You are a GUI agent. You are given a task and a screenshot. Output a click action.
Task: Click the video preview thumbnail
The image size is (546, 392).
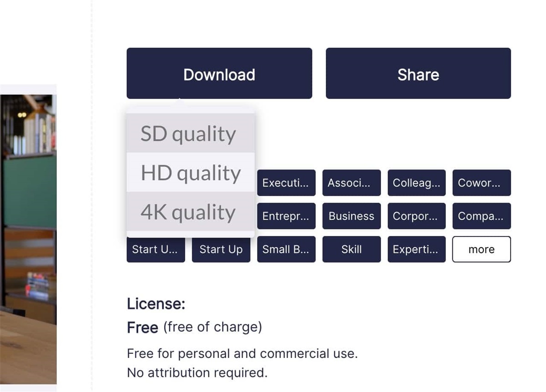[28, 239]
